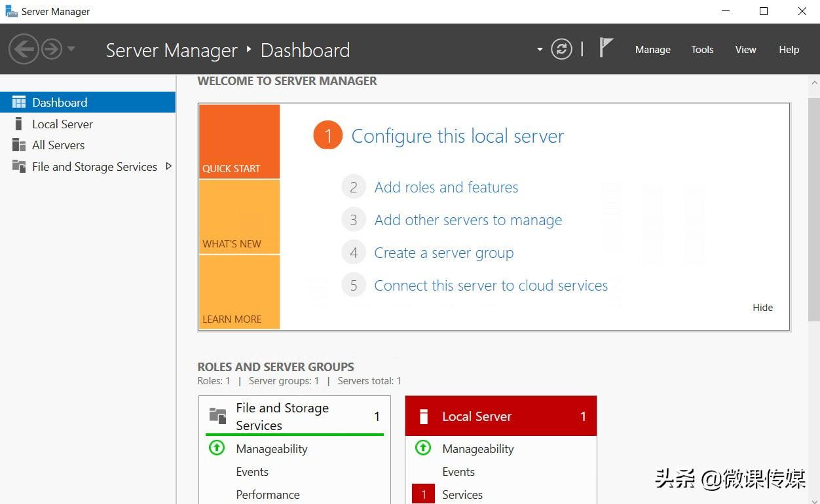Hide the welcome tile
This screenshot has height=504, width=820.
click(x=762, y=307)
